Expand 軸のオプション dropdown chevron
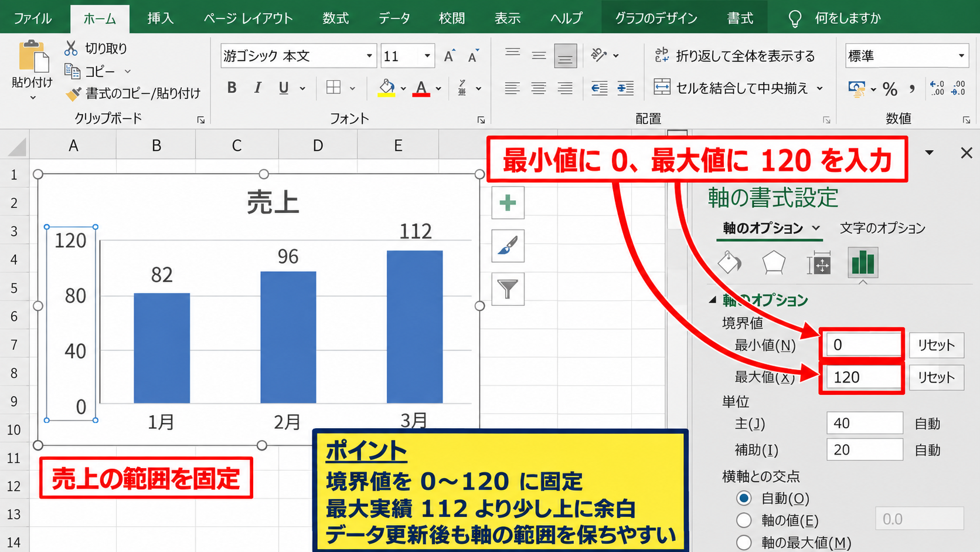 [816, 228]
